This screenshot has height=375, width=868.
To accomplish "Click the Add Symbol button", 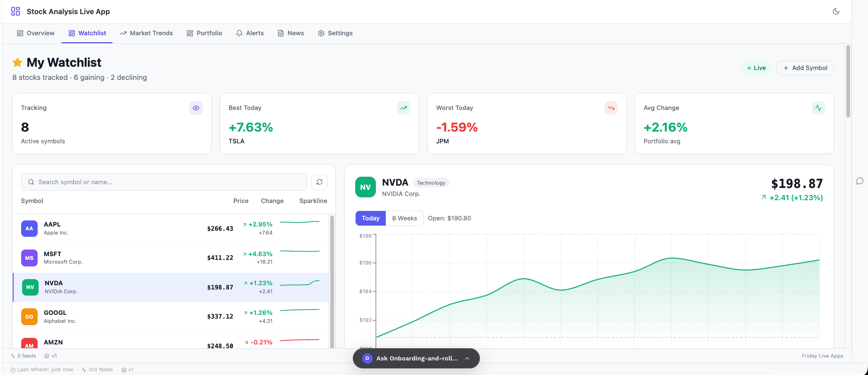I will coord(805,68).
